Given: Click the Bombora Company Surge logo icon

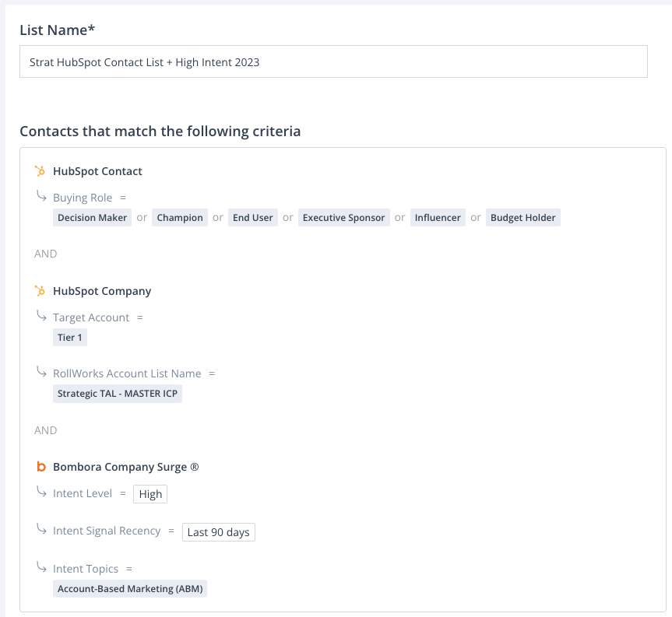Looking at the screenshot, I should 41,468.
